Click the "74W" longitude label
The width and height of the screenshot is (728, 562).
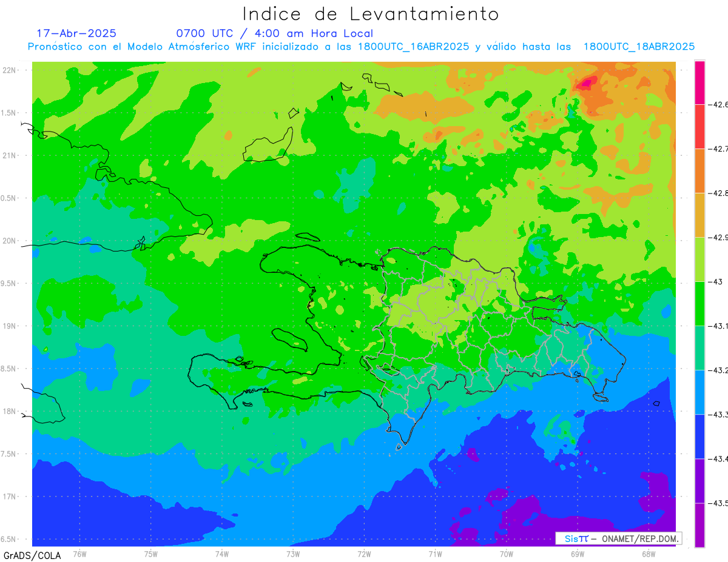coord(221,554)
